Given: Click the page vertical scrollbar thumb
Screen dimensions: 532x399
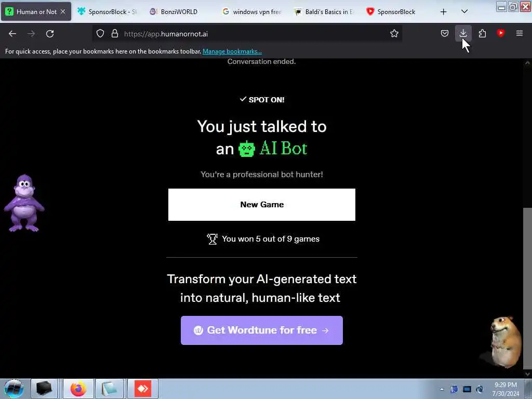Looking at the screenshot, I should pos(527,288).
